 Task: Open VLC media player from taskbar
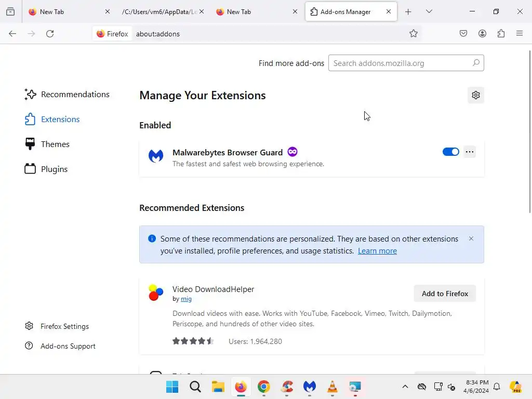pos(332,387)
